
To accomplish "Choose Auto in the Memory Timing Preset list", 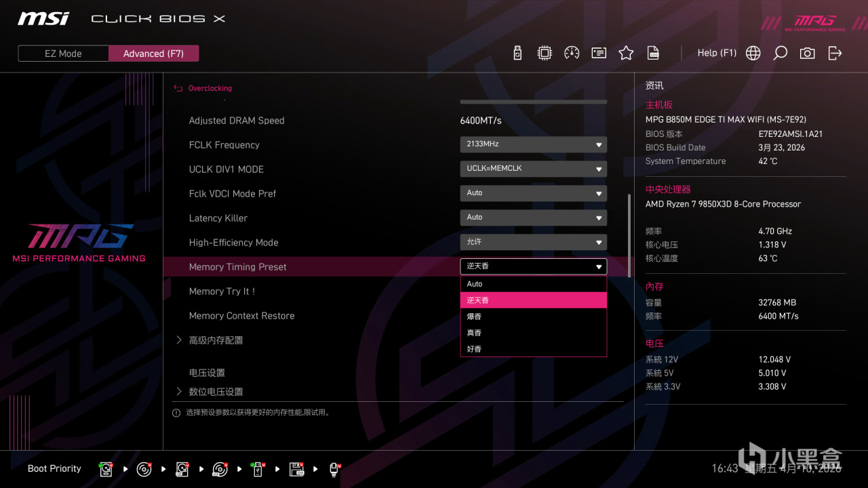I will tap(533, 284).
